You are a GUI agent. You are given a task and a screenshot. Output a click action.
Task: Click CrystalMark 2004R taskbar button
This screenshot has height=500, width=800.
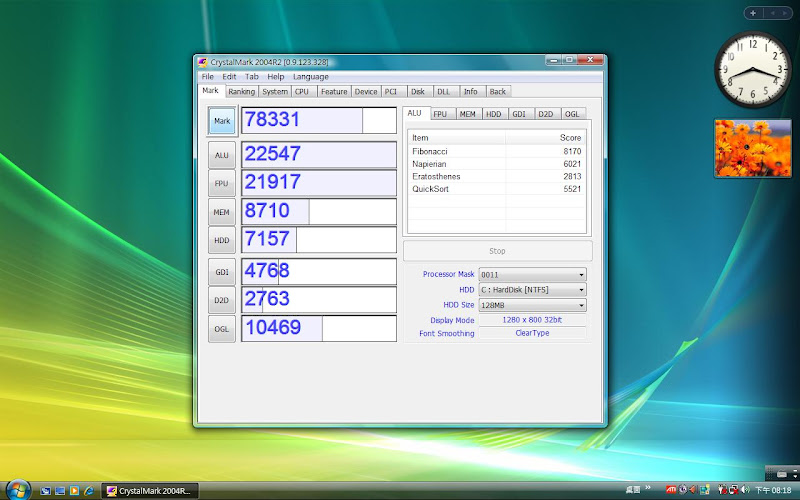149,491
